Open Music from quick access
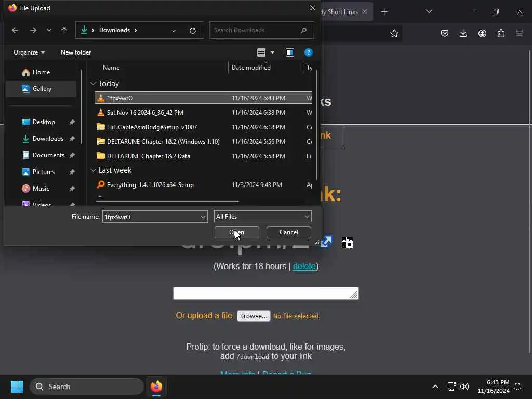 (41, 189)
